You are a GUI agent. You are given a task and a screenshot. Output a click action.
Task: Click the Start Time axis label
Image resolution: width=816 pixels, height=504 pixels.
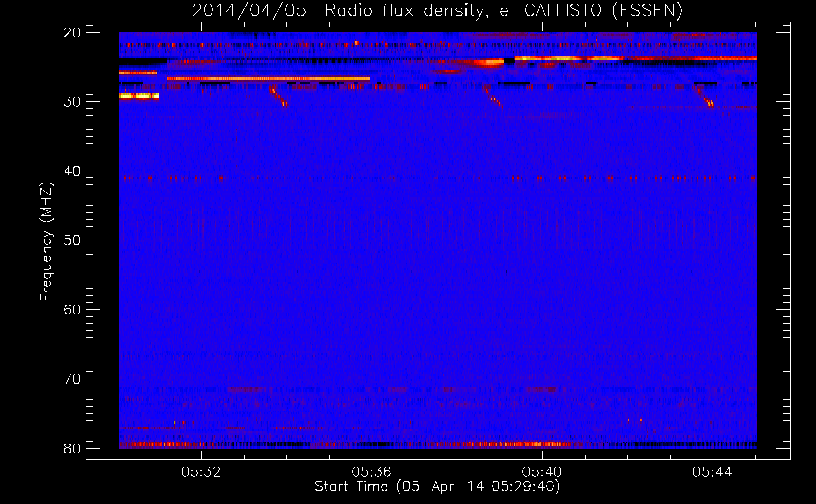click(437, 487)
